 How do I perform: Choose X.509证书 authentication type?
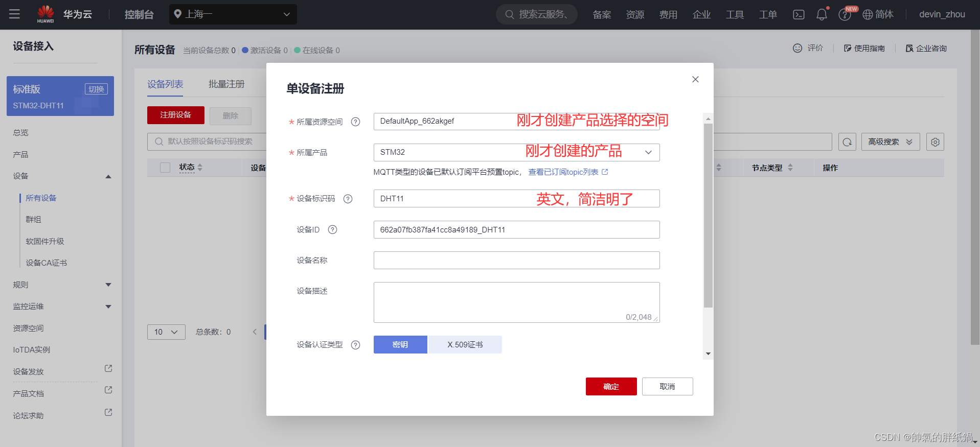(x=465, y=345)
